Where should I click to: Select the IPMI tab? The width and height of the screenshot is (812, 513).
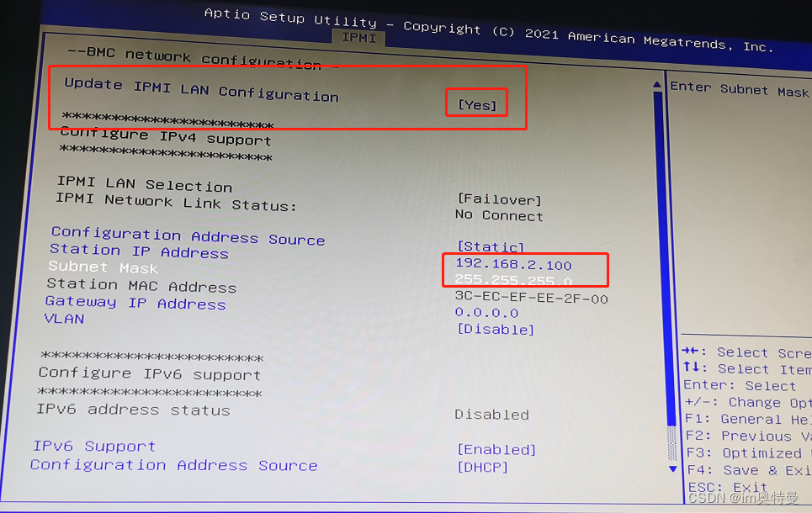coord(358,38)
